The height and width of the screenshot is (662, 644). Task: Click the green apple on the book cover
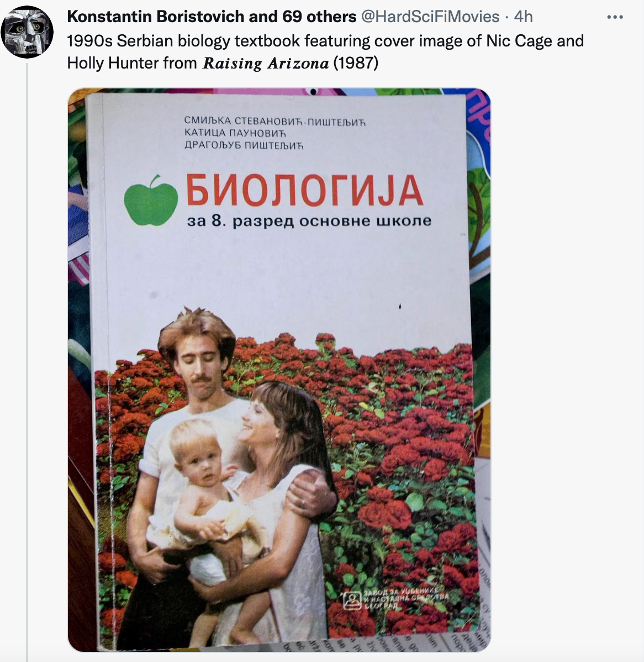151,201
